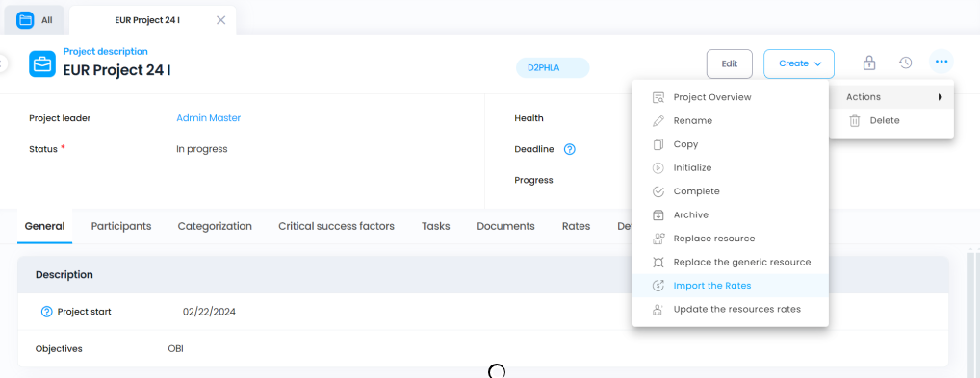The image size is (980, 378).
Task: Click the In progress status value
Action: pyautogui.click(x=202, y=149)
